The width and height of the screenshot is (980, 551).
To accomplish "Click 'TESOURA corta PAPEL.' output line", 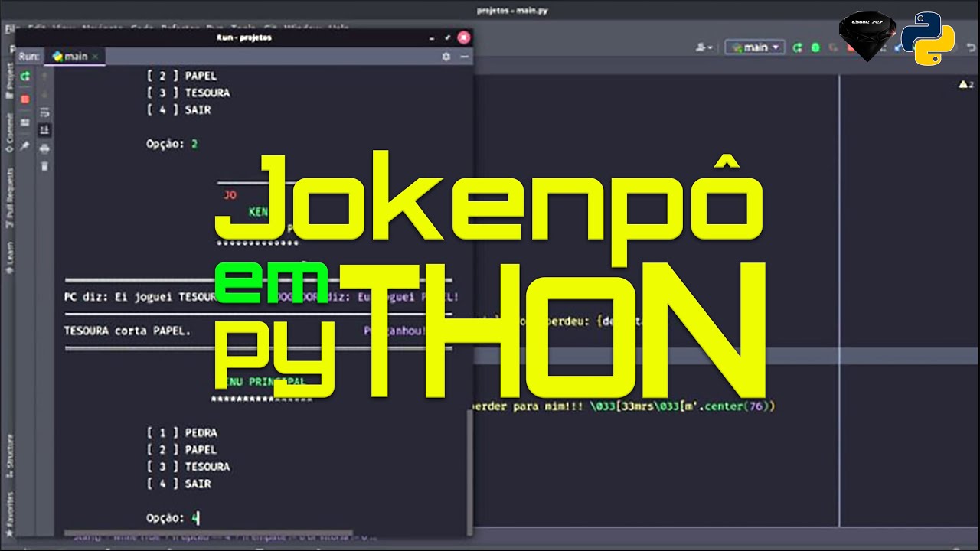I will click(x=127, y=331).
